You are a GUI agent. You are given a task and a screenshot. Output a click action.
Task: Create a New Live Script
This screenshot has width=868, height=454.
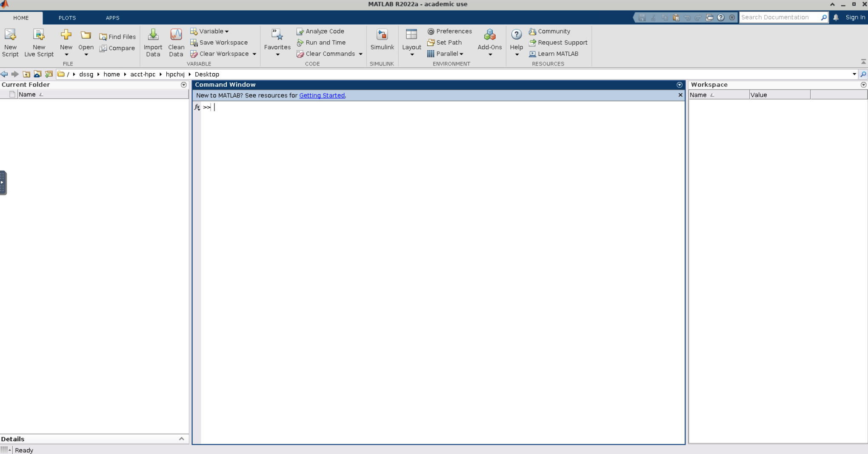coord(39,43)
